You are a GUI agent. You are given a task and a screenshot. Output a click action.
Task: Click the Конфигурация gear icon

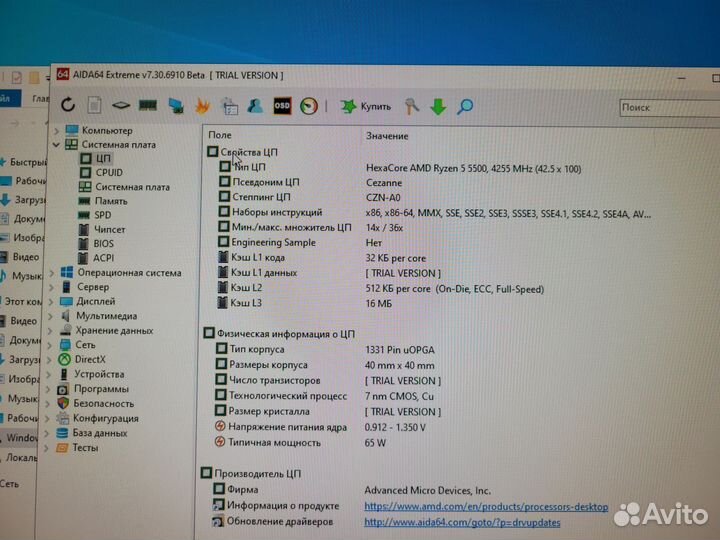[x=62, y=418]
